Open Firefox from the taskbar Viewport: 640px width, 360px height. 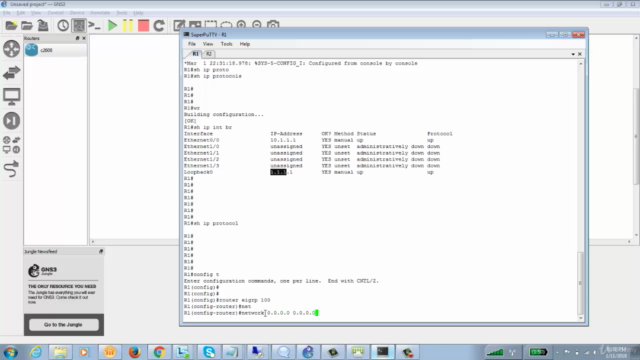[134, 352]
